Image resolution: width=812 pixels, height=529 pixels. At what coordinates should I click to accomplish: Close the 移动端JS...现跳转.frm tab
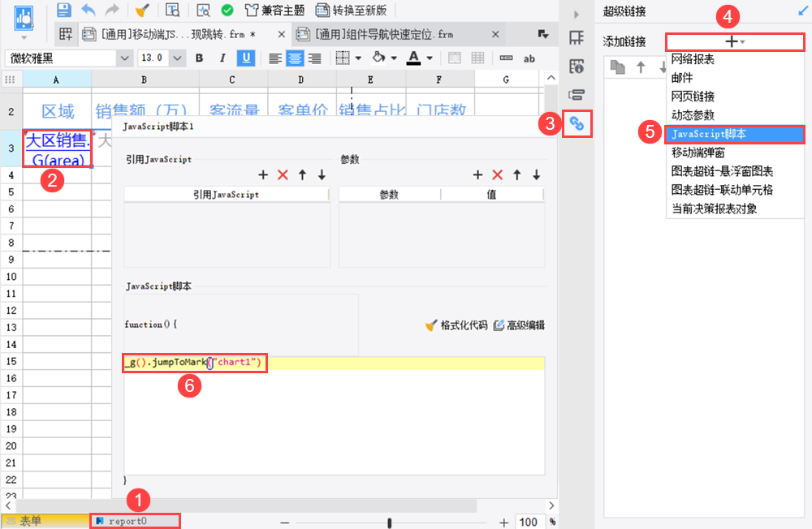pos(281,35)
